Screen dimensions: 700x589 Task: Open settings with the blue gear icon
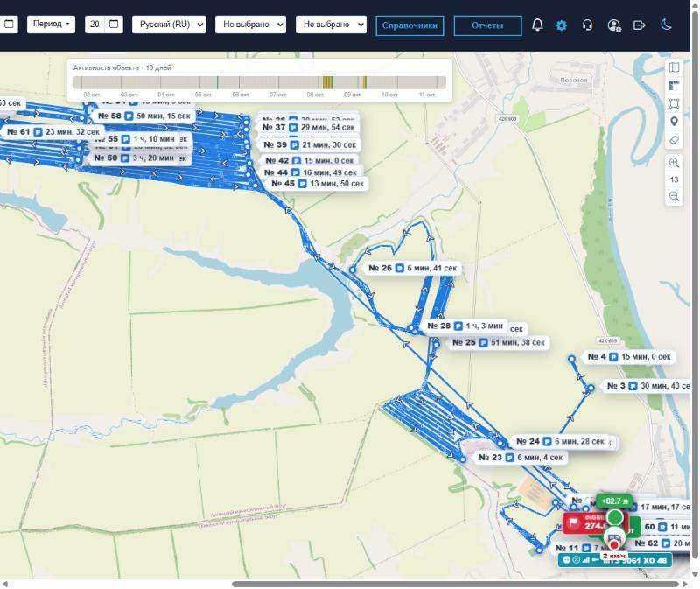(562, 25)
